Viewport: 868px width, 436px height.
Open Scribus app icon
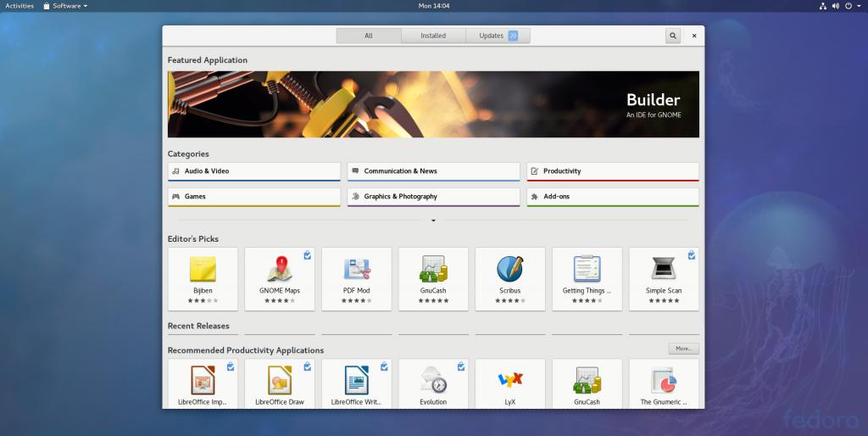tap(509, 269)
